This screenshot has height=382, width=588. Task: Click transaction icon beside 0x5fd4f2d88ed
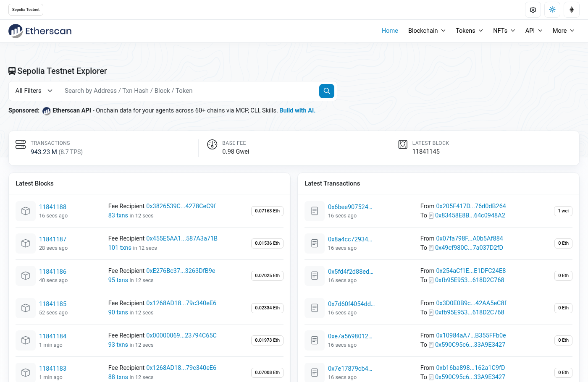pos(315,275)
